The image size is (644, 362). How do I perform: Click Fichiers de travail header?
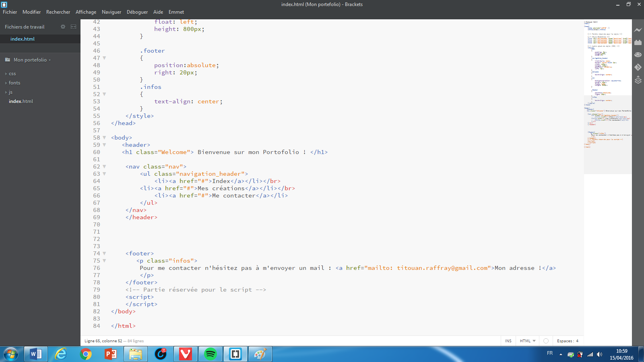pyautogui.click(x=25, y=27)
